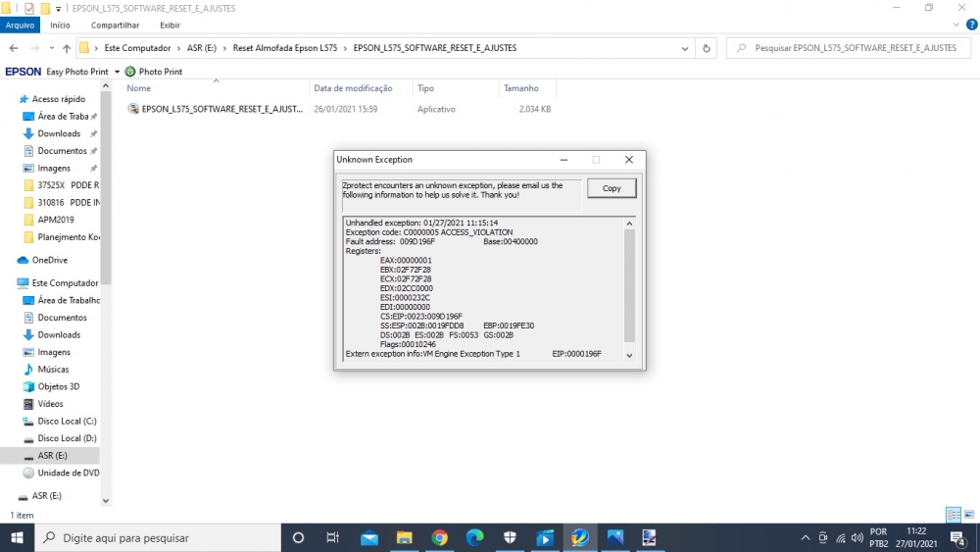Viewport: 980px width, 552px height.
Task: Open Disco Local (C:) drive
Action: tap(67, 421)
